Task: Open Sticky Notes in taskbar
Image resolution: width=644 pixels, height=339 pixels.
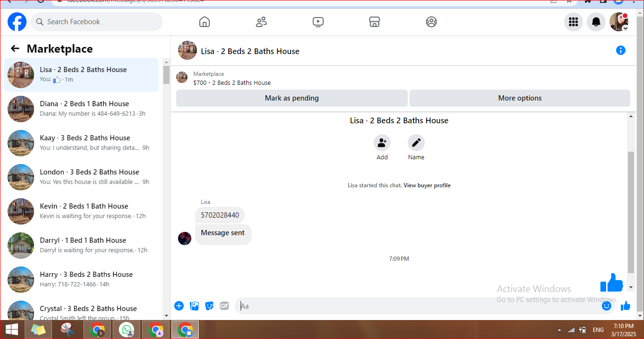Action: tap(38, 330)
